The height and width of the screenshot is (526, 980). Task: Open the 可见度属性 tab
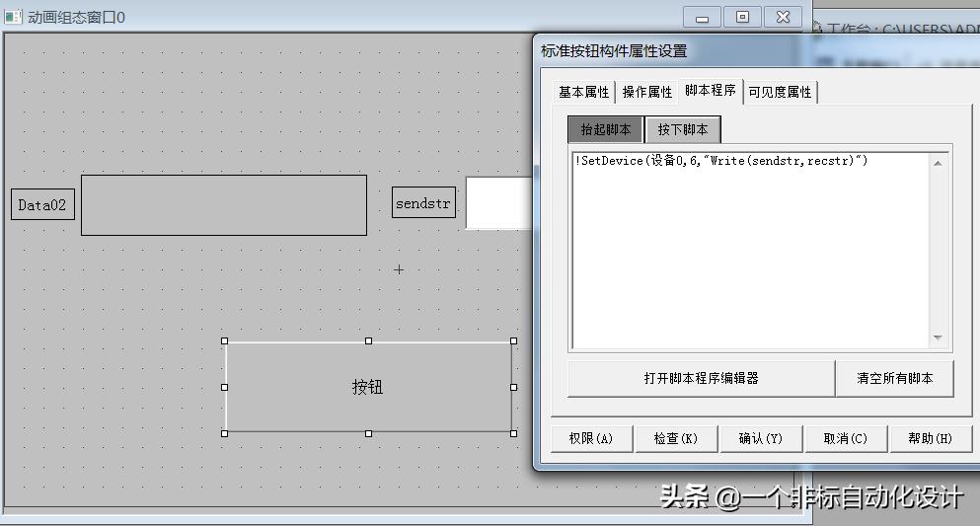(780, 92)
